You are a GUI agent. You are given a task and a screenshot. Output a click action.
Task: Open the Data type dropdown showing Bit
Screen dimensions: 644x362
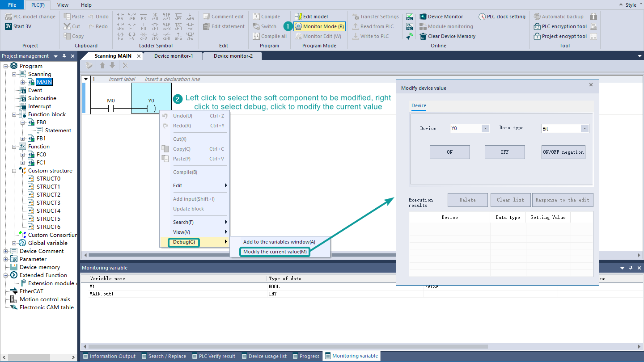tap(584, 129)
